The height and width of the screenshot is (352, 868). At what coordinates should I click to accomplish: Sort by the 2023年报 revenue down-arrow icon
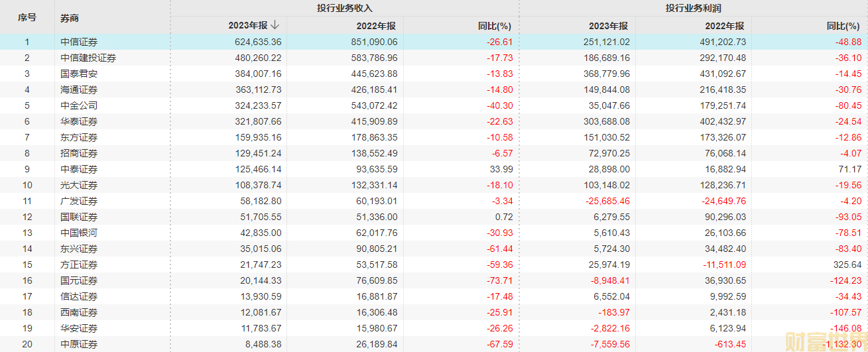click(x=275, y=26)
